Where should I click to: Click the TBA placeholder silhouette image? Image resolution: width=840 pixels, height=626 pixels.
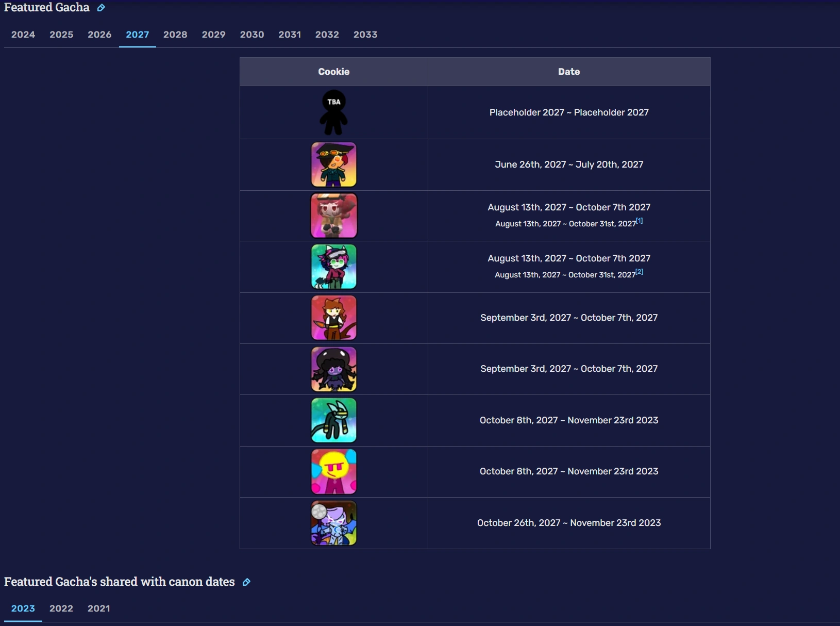[333, 112]
